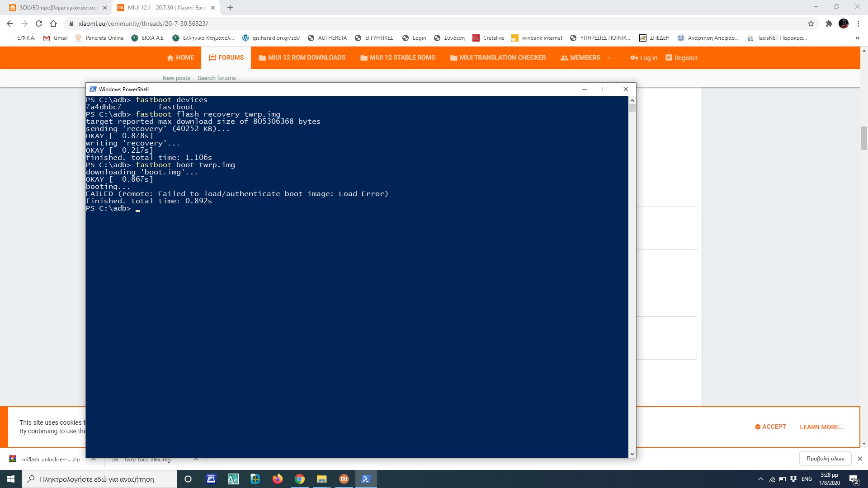Toggle the ENG keyboard language indicator

pos(807,479)
